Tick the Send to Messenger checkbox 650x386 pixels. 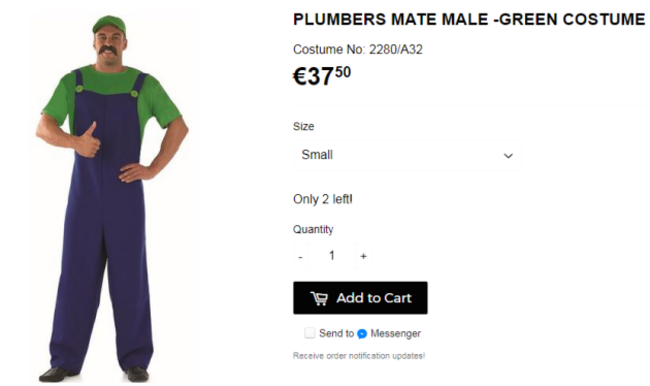(310, 333)
